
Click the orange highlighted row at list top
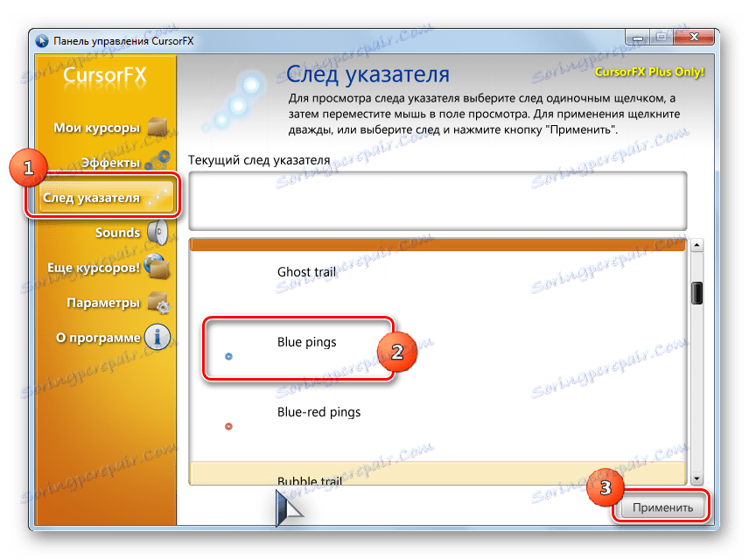tap(437, 245)
